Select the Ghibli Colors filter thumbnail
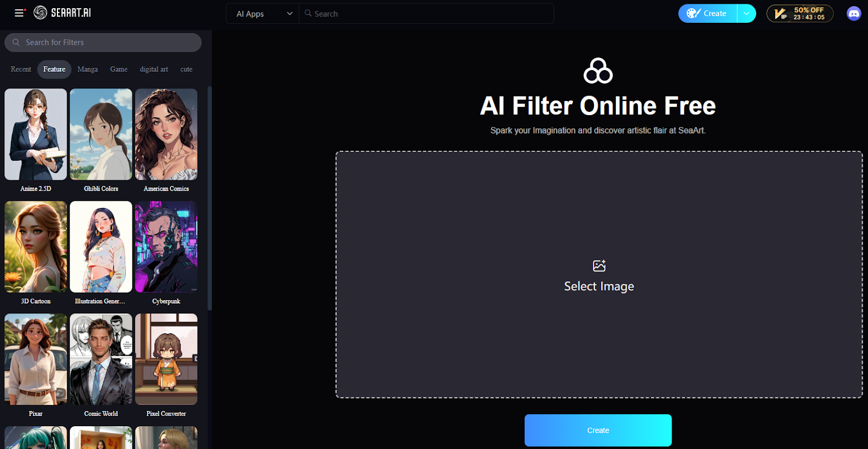 click(101, 135)
